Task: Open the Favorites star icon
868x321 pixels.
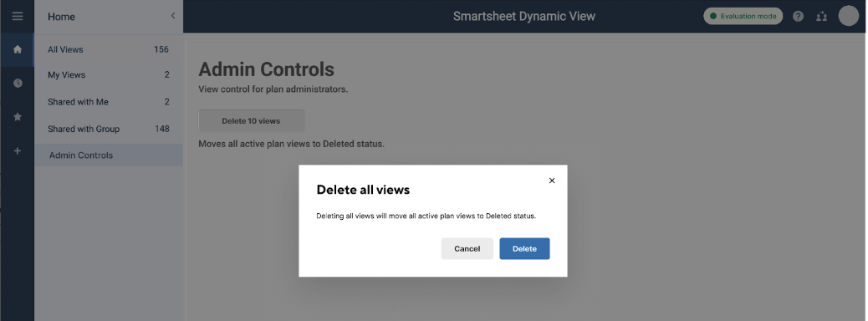Action: click(x=18, y=117)
